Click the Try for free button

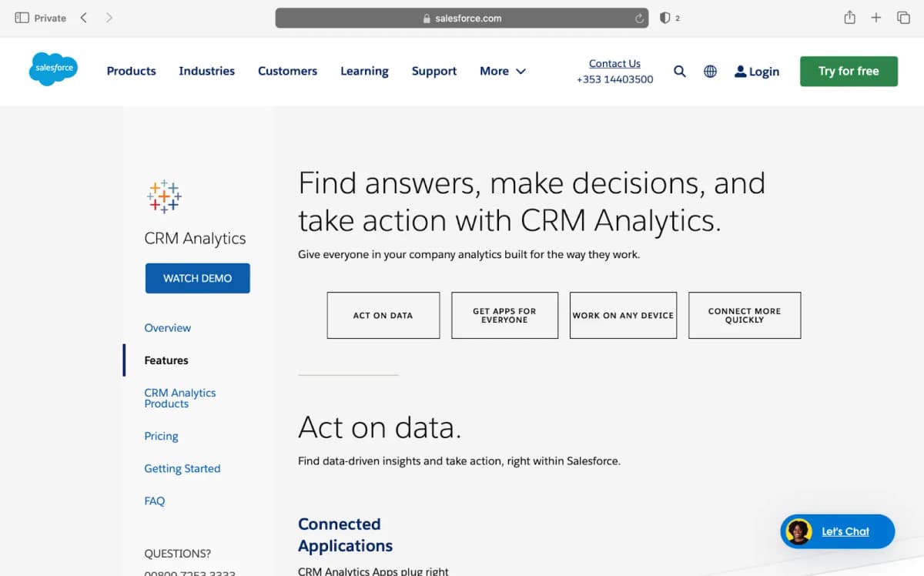point(849,71)
